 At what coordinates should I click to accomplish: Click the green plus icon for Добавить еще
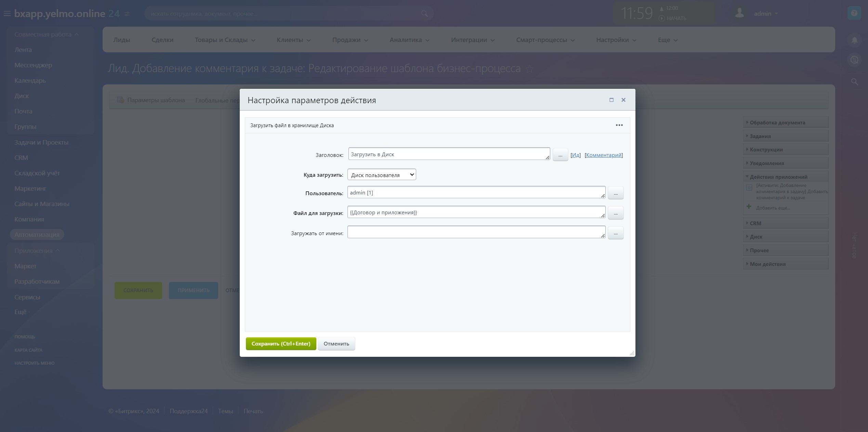(x=749, y=207)
